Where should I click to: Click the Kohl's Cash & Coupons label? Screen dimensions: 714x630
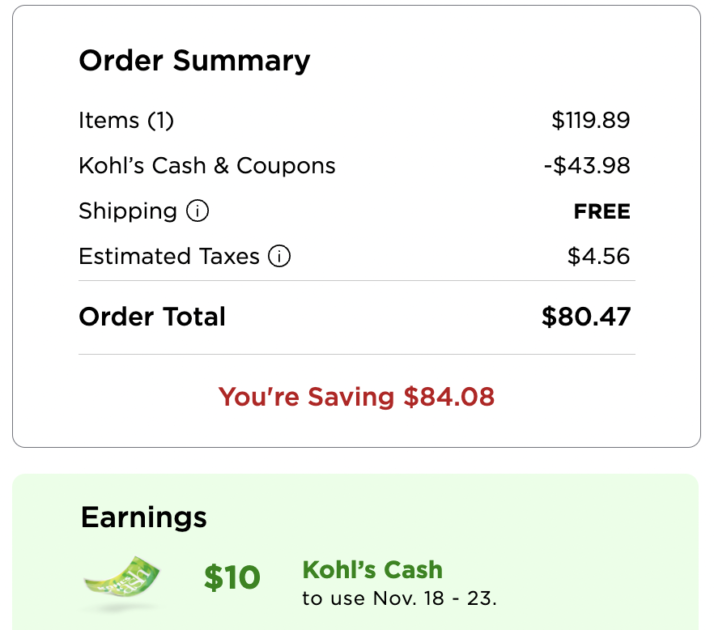[207, 166]
